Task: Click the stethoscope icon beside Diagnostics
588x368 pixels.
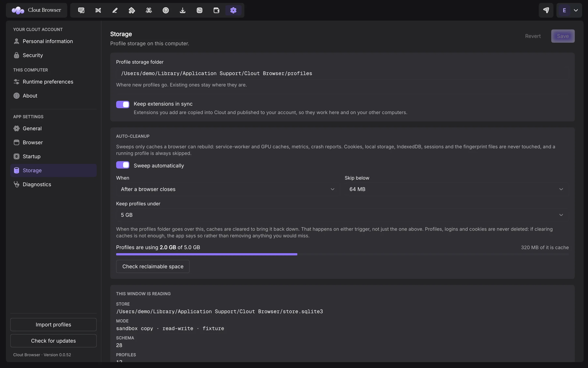Action: (x=16, y=184)
